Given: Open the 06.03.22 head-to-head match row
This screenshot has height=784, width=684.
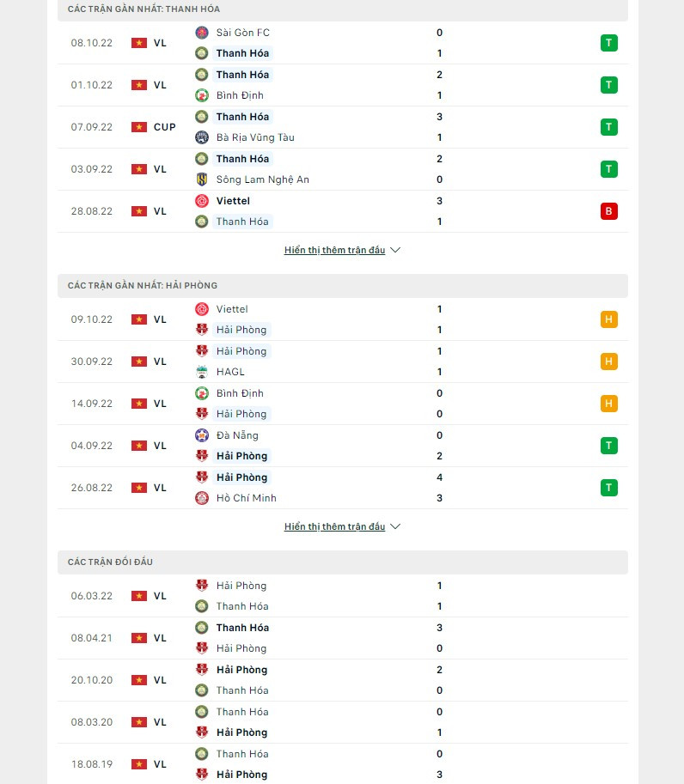Looking at the screenshot, I should click(x=342, y=596).
